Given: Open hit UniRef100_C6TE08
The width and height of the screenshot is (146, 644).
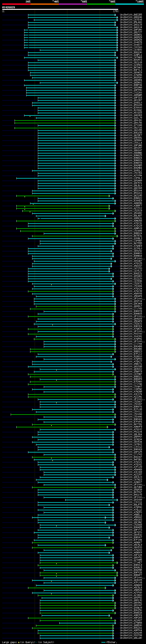Looking at the screenshot, I should coord(131,20).
